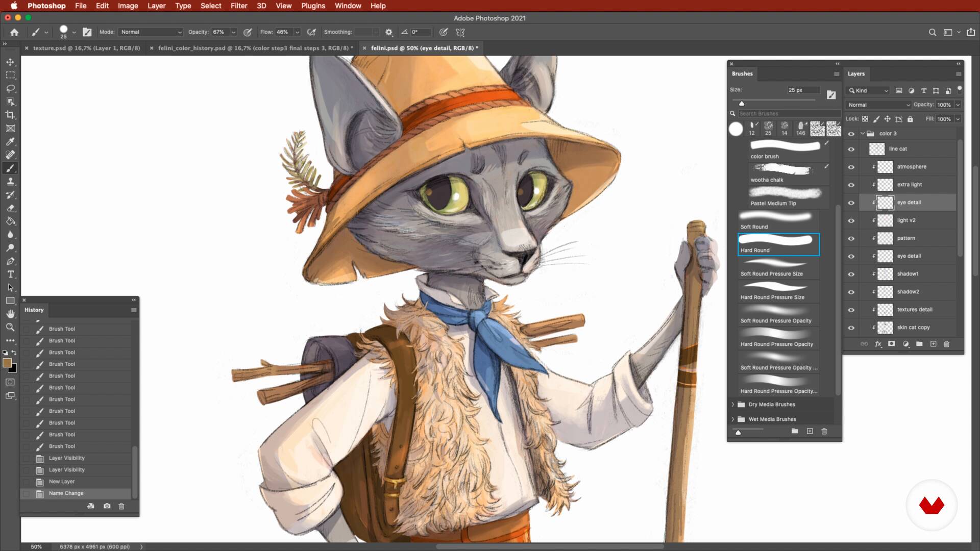Expand the Dry Media Brushes folder
Image resolution: width=980 pixels, height=551 pixels.
pos(733,405)
